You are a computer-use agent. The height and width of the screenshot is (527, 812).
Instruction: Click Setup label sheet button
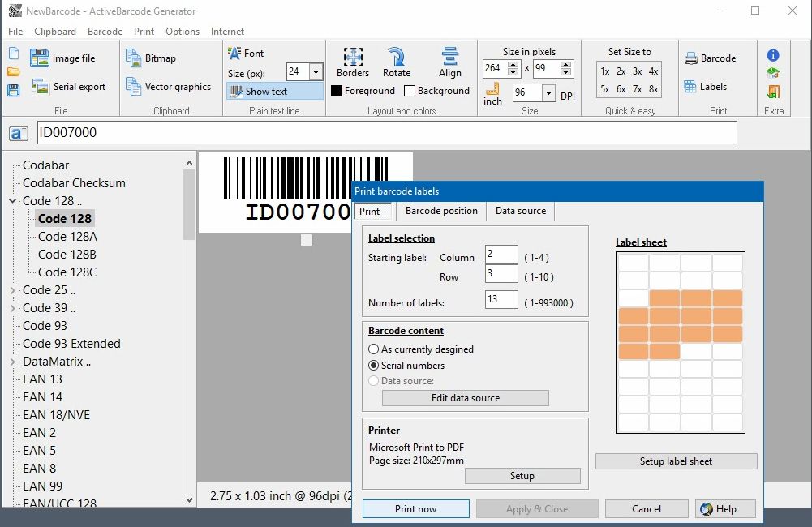tap(676, 461)
